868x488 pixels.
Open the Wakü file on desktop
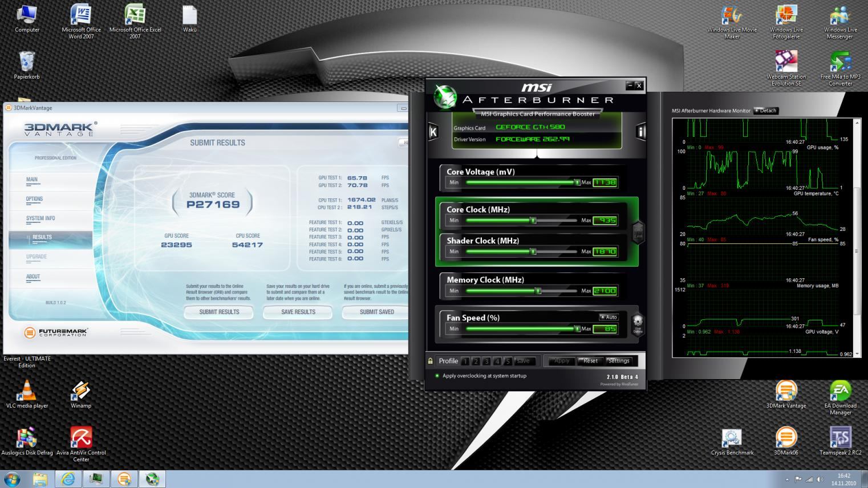tap(190, 19)
